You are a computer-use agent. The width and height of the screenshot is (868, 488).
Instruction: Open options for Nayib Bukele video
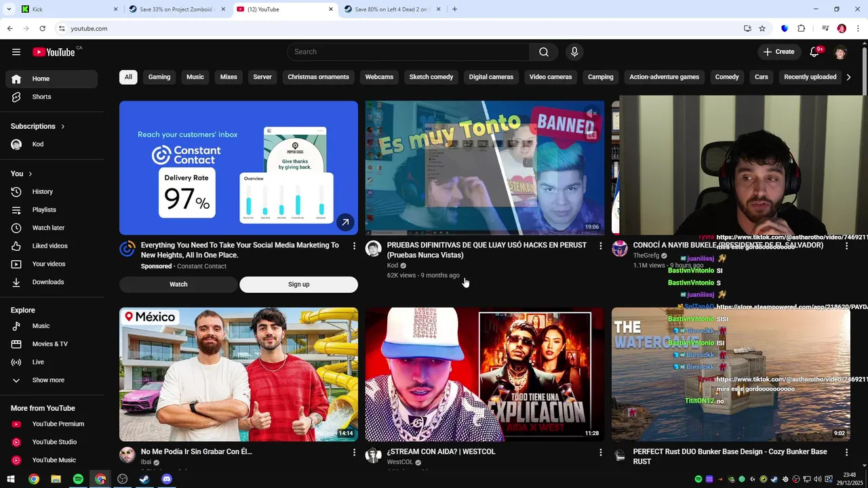846,246
